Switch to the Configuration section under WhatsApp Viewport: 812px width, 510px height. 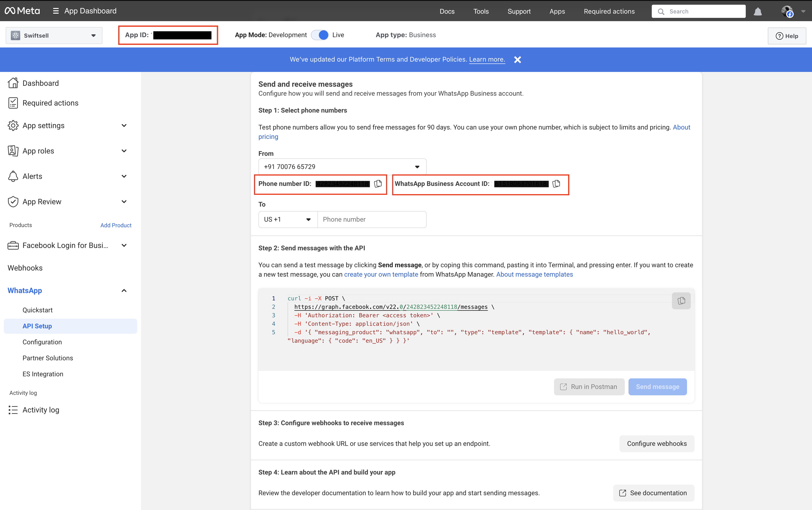pos(42,342)
